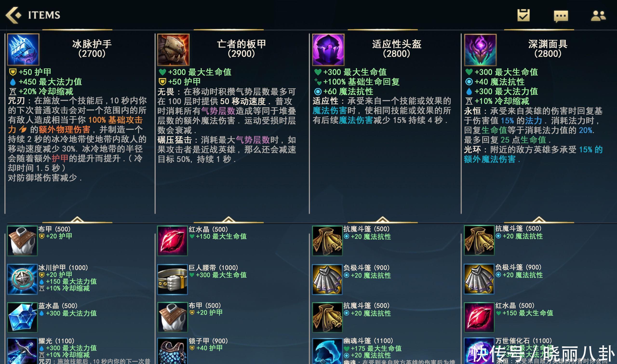
Task: Collapse the panel under 适应性头盔
Action: coord(382,220)
